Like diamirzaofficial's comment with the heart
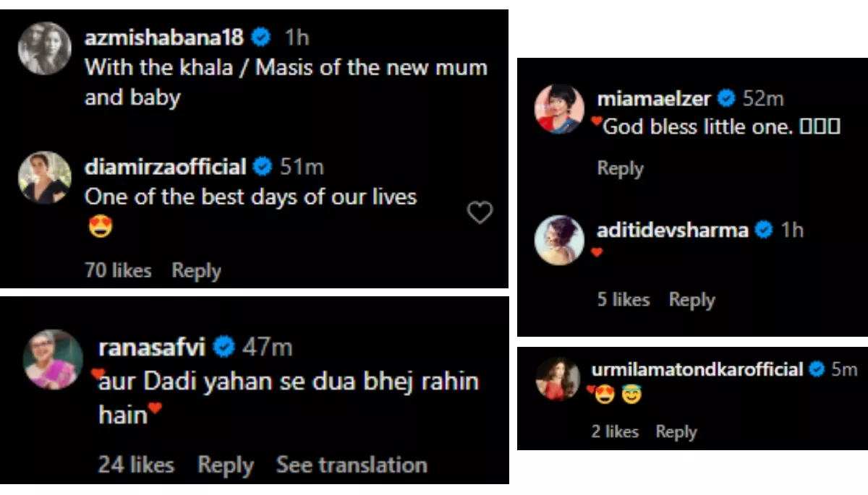The image size is (868, 495). [480, 212]
